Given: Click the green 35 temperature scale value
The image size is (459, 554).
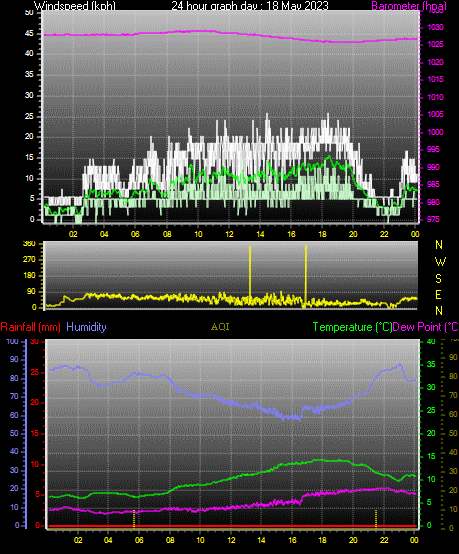Looking at the screenshot, I should point(431,364).
